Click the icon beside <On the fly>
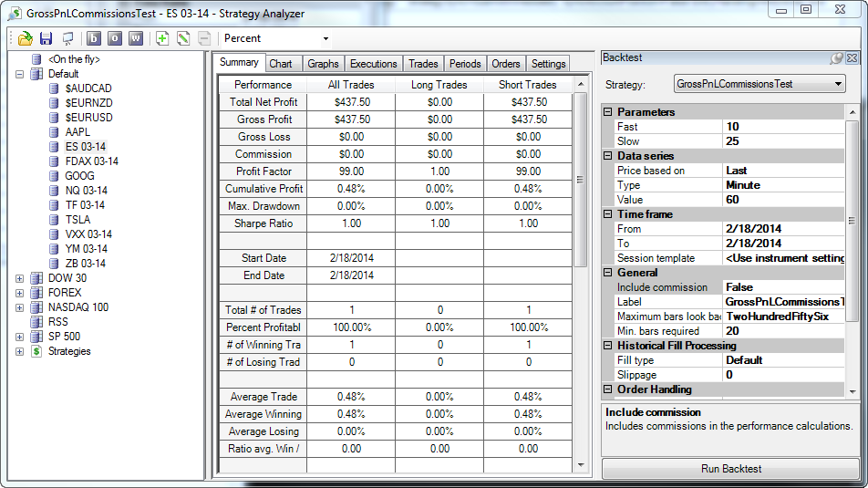The width and height of the screenshot is (868, 488). (36, 59)
